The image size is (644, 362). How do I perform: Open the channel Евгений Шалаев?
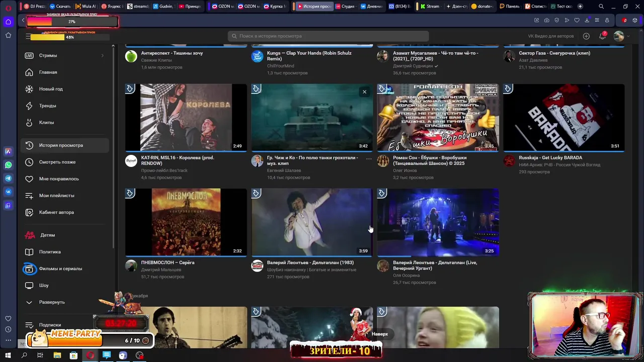pyautogui.click(x=284, y=170)
